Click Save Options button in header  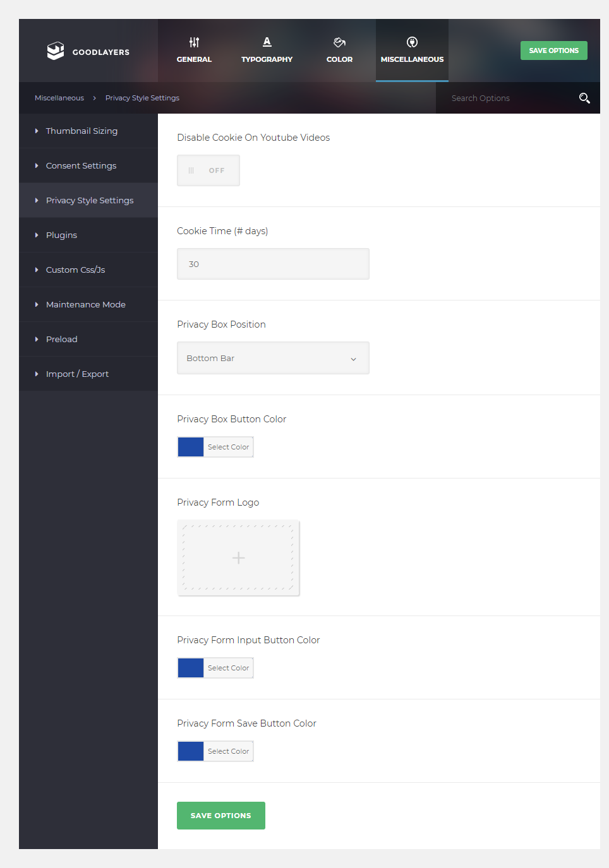point(554,51)
